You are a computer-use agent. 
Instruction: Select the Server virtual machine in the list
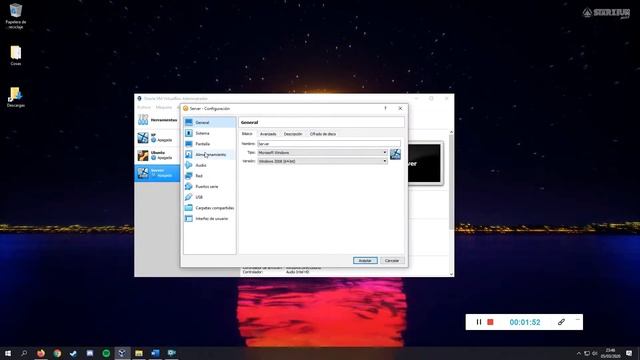(x=157, y=173)
